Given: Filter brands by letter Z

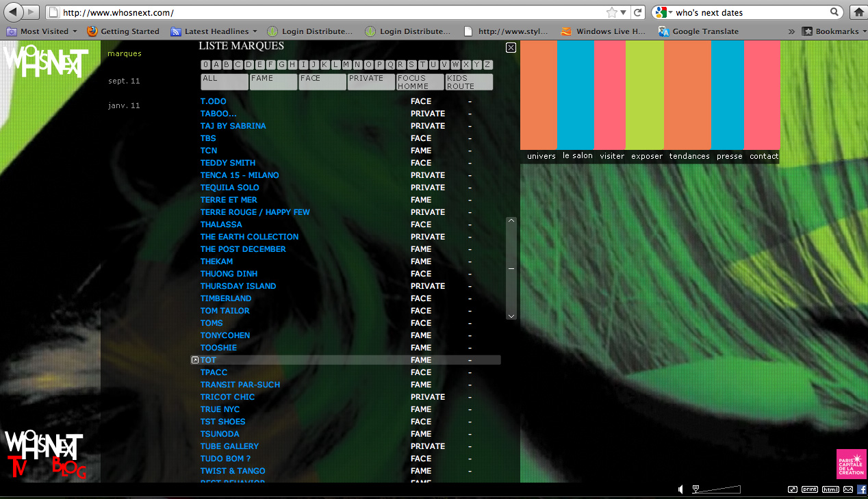Looking at the screenshot, I should (487, 65).
